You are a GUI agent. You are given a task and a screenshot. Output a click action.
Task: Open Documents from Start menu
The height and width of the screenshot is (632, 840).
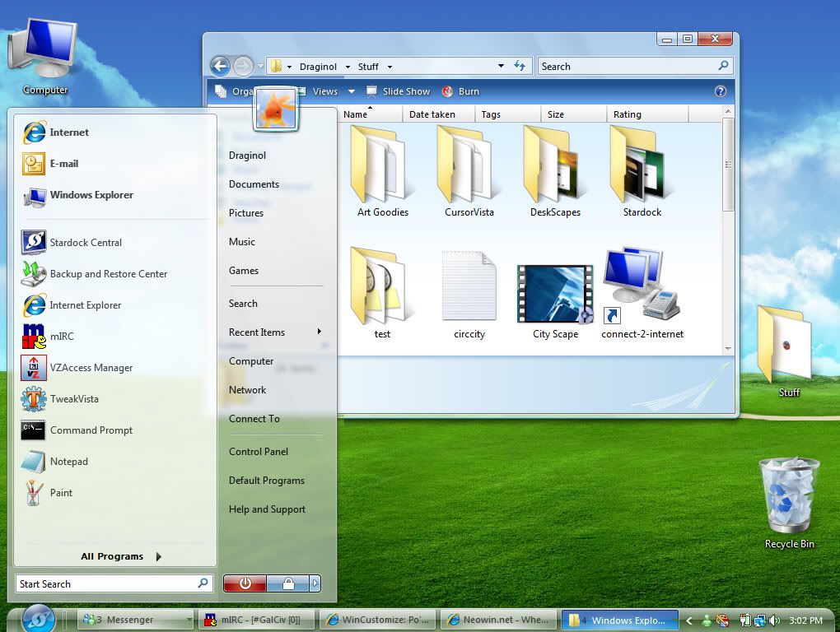(x=254, y=184)
